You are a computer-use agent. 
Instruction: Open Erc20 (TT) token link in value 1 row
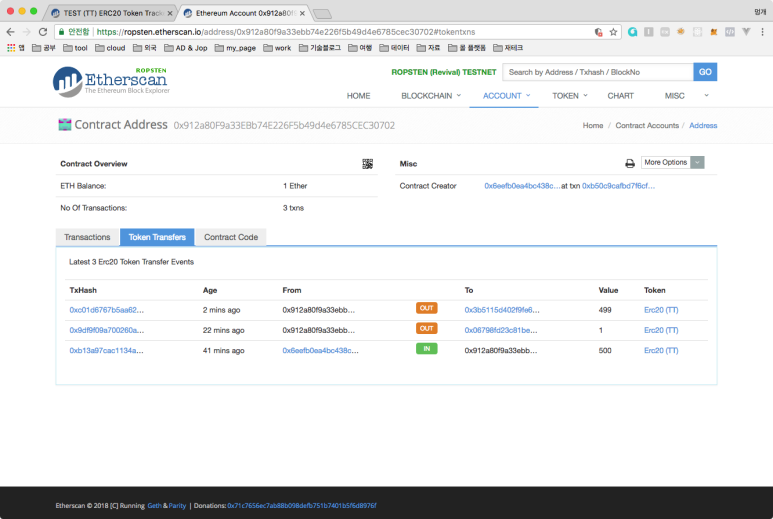click(x=661, y=330)
